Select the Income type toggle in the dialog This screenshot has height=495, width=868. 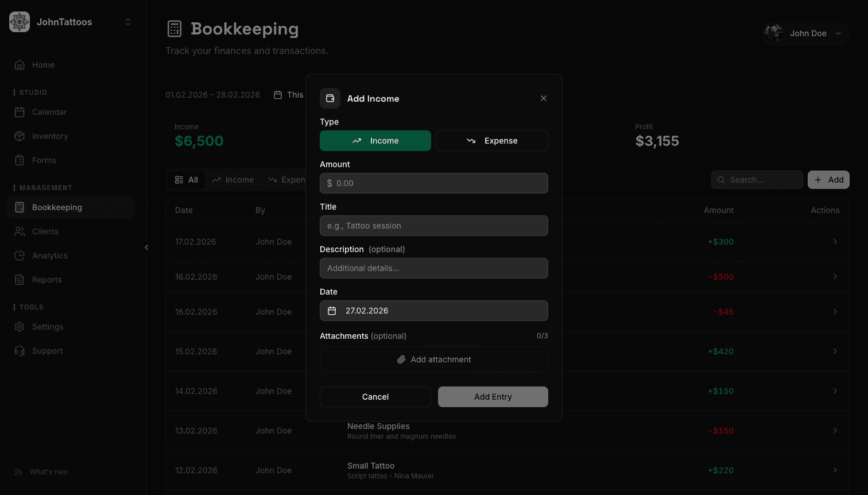[375, 141]
